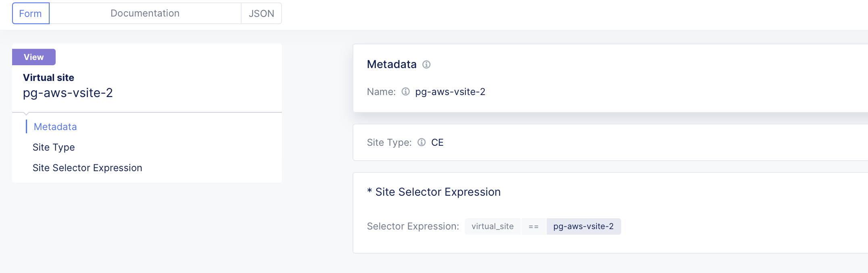Screen dimensions: 868x273
Task: Navigate to Site Type via the sidebar
Action: click(x=54, y=147)
